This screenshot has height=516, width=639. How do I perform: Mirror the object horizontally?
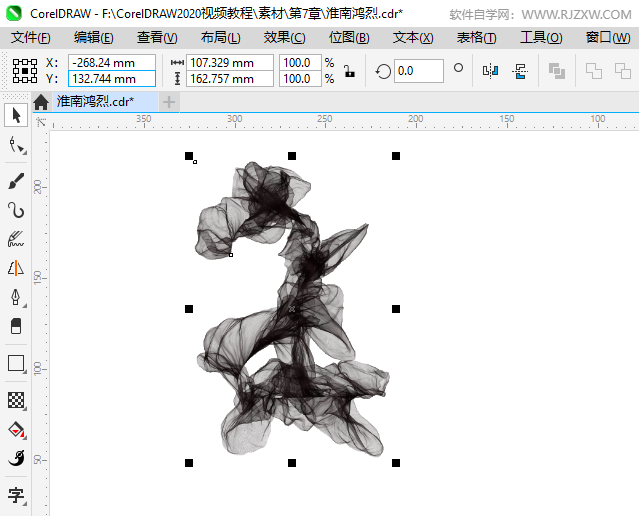click(x=490, y=71)
